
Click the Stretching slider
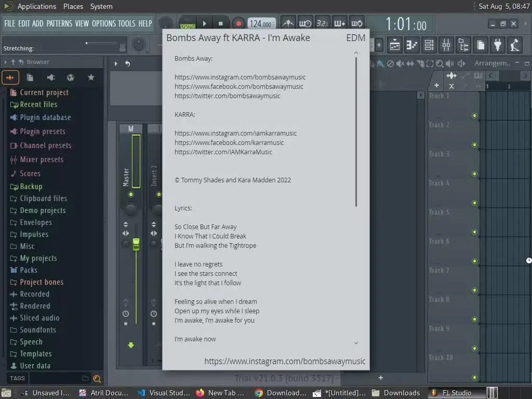click(101, 43)
